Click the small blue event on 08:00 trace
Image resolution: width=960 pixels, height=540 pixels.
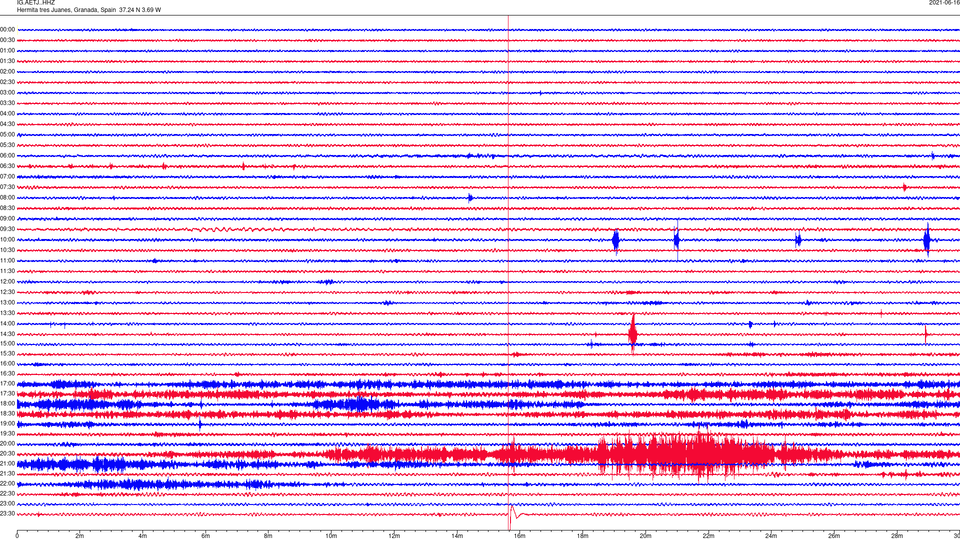click(470, 197)
